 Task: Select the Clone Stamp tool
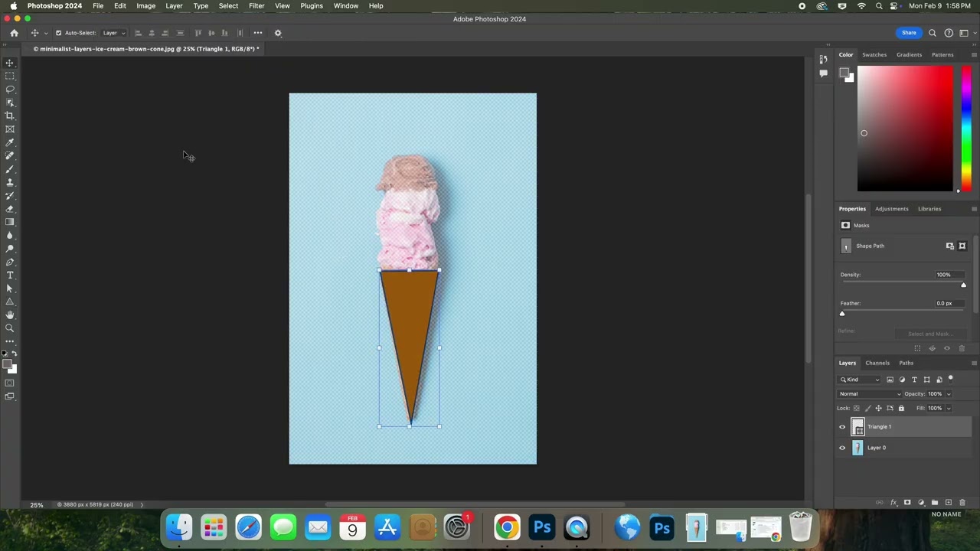point(10,182)
